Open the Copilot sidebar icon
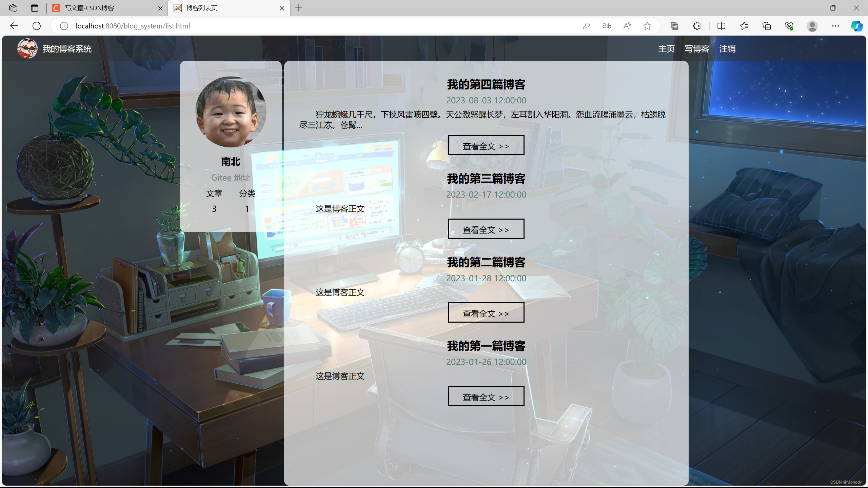Viewport: 868px width, 488px height. [x=856, y=26]
